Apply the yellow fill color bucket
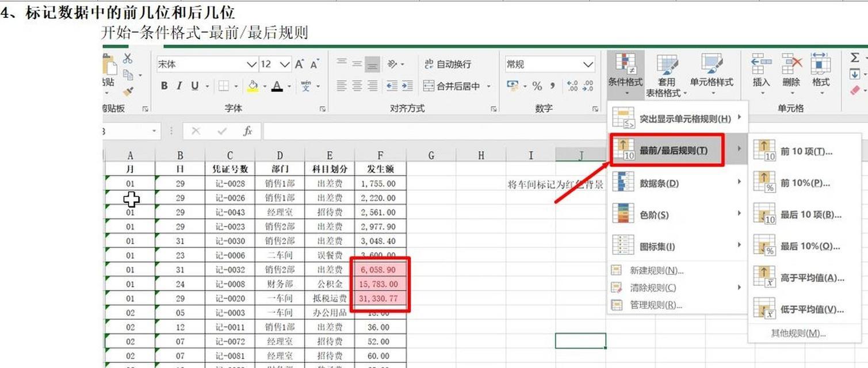Screen dimensions: 868x368 253,86
